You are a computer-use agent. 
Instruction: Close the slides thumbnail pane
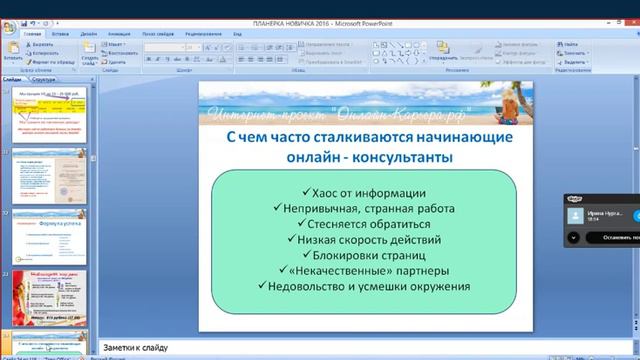[x=93, y=79]
